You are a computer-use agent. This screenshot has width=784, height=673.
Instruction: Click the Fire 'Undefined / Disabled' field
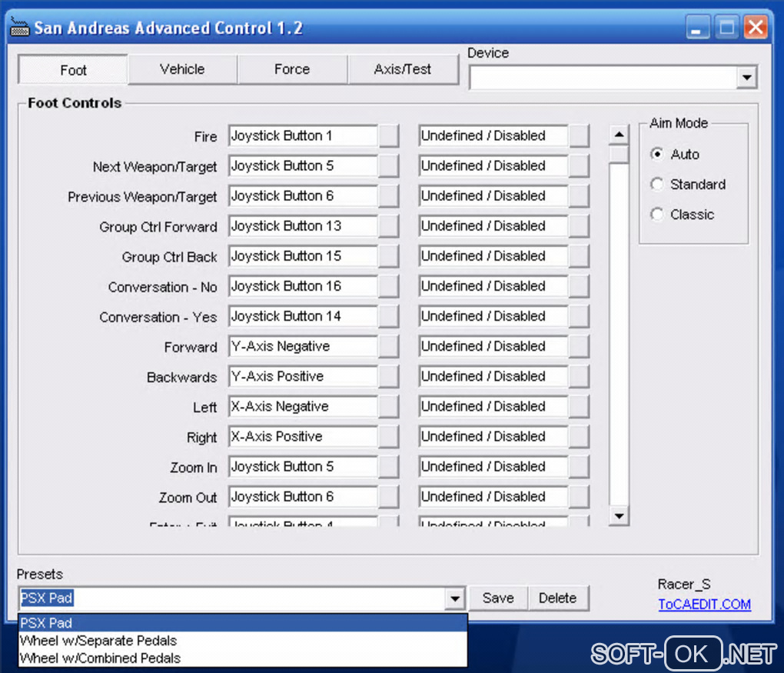coord(493,135)
